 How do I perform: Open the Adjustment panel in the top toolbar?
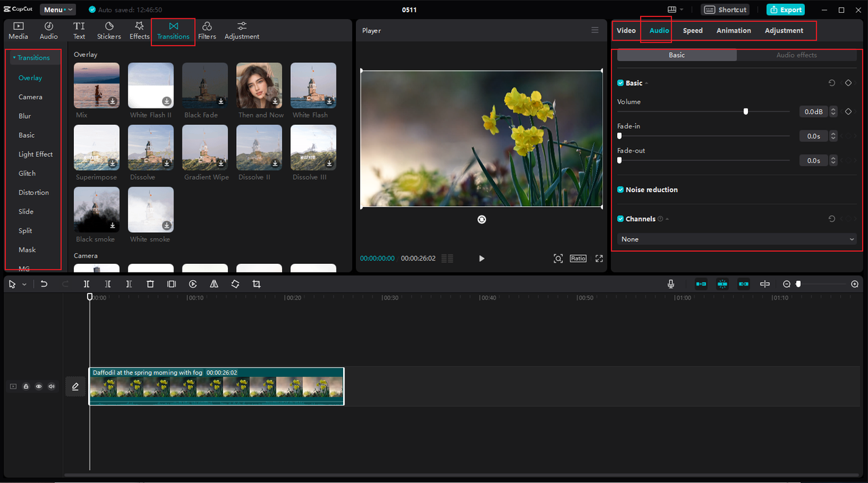click(x=242, y=31)
